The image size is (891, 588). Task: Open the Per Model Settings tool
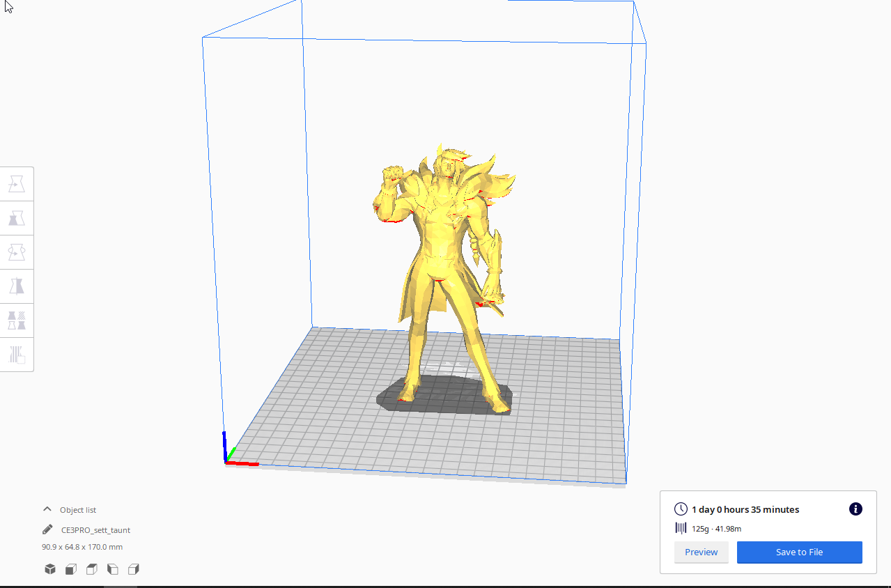[x=17, y=320]
